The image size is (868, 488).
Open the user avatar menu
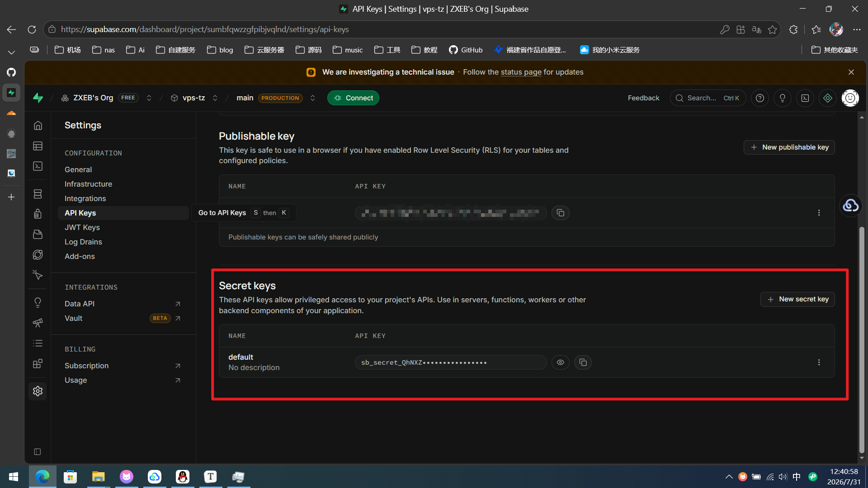pos(850,98)
